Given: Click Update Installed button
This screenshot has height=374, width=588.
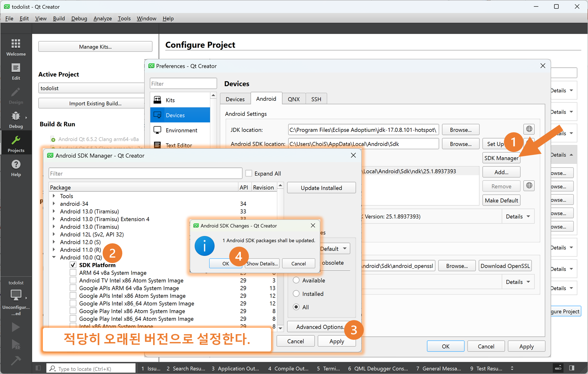Looking at the screenshot, I should 321,187.
